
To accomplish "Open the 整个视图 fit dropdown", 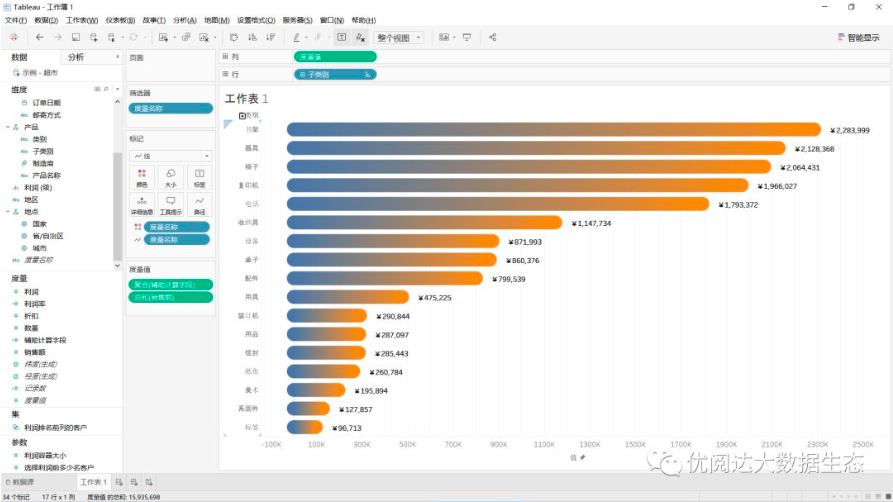I will click(x=399, y=37).
